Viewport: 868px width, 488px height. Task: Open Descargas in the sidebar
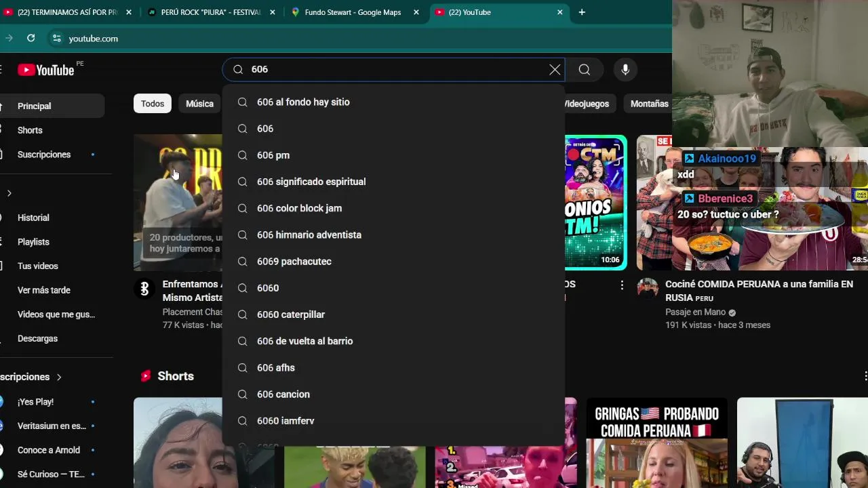click(52, 338)
